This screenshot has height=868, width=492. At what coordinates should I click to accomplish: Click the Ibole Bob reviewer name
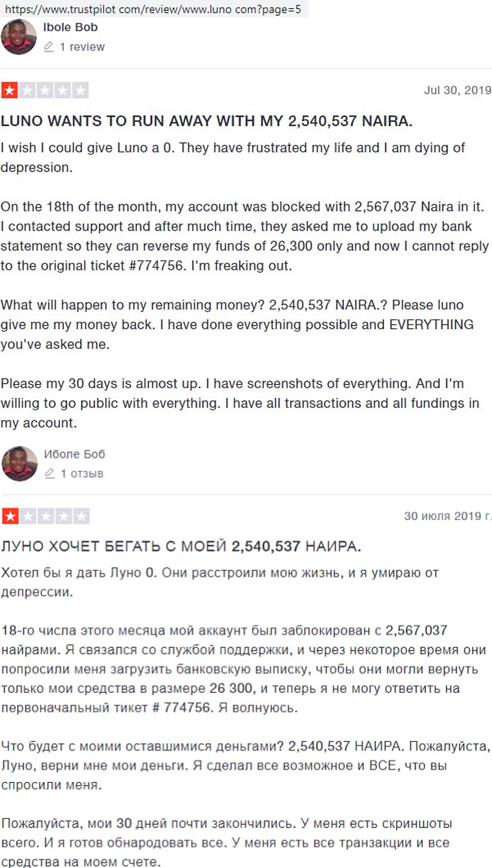(70, 28)
